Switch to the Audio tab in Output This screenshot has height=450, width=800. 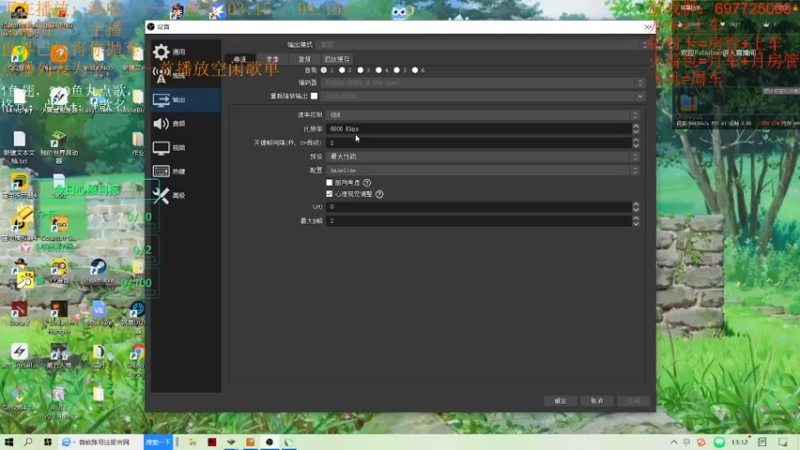click(x=305, y=59)
